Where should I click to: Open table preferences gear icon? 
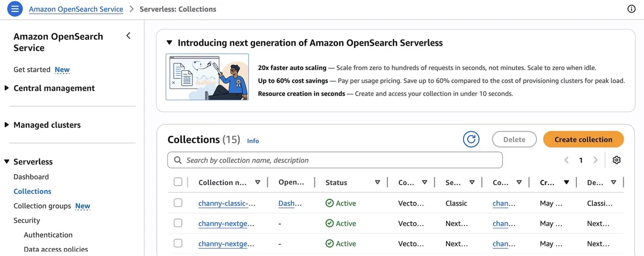tap(617, 160)
